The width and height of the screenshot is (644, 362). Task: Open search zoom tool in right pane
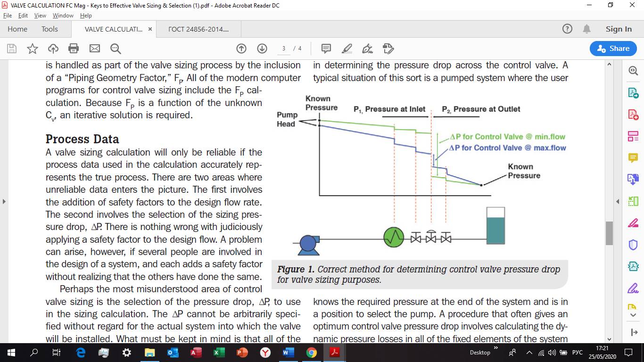tap(633, 71)
